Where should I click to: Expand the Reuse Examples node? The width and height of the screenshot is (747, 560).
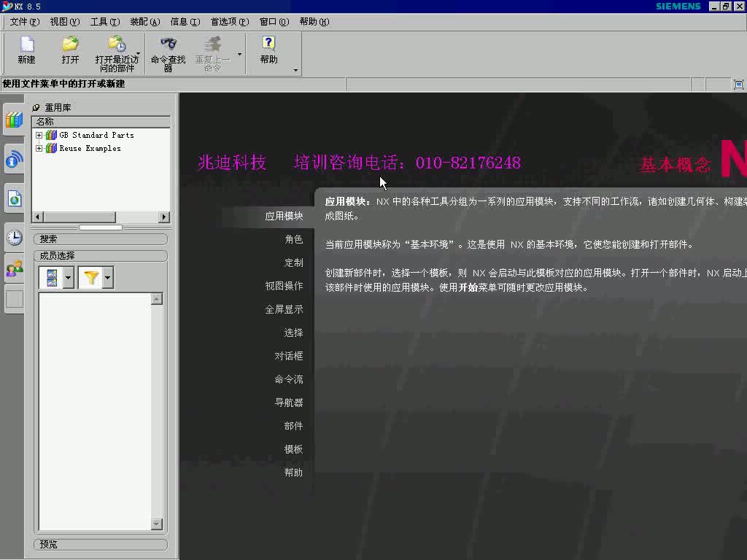(39, 149)
